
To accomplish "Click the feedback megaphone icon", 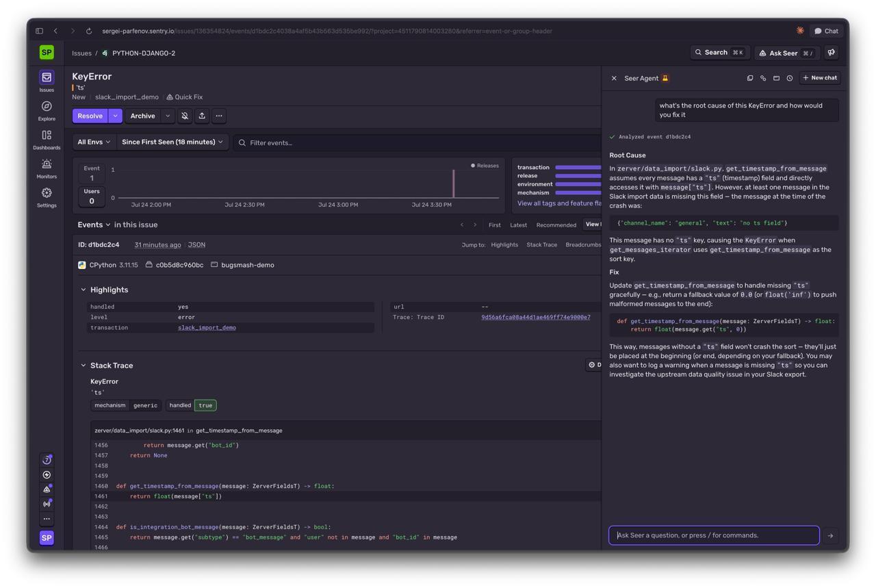I will [x=832, y=53].
